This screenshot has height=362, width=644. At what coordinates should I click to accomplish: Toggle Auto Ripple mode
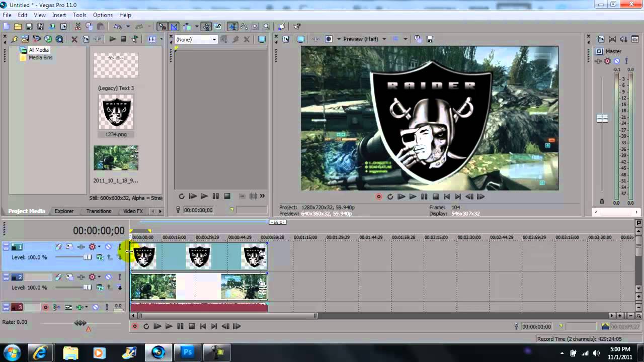187,27
